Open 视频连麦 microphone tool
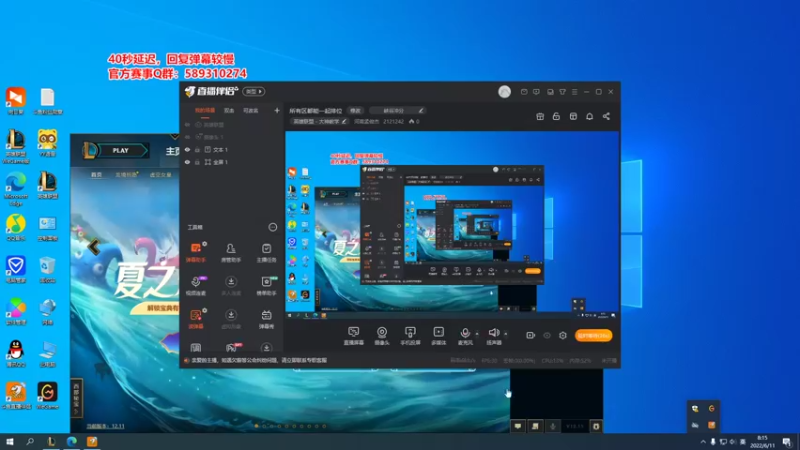This screenshot has height=450, width=800. [196, 286]
